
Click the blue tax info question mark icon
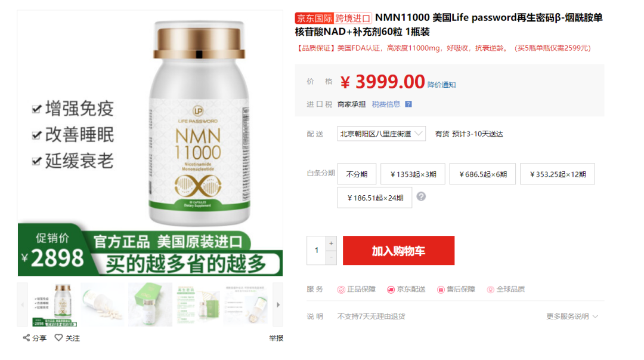[408, 104]
